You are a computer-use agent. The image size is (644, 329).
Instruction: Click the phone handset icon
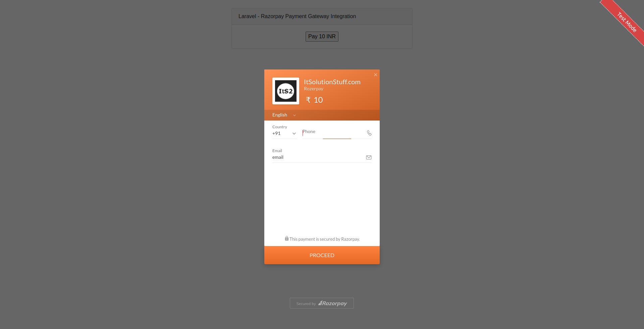pos(369,133)
